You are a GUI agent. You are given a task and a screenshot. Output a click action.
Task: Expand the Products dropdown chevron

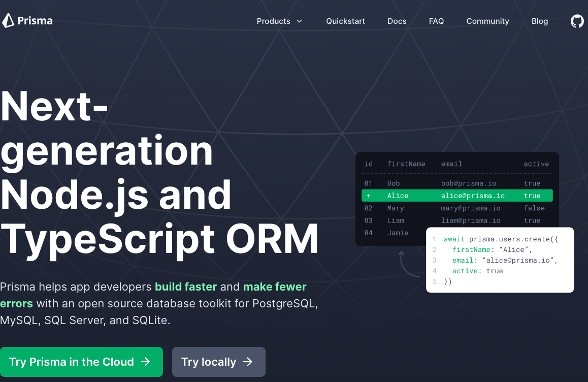click(x=299, y=21)
